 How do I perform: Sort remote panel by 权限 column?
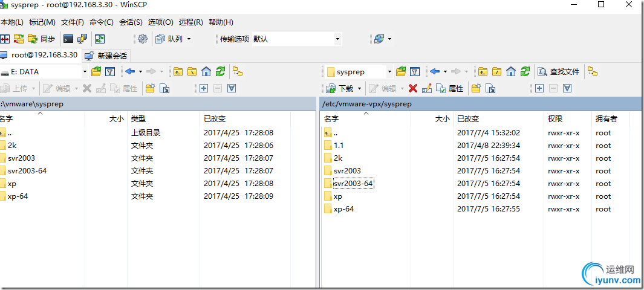pos(568,119)
